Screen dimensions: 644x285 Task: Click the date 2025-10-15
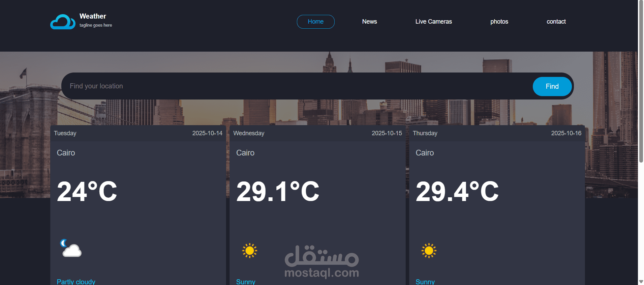pyautogui.click(x=387, y=133)
